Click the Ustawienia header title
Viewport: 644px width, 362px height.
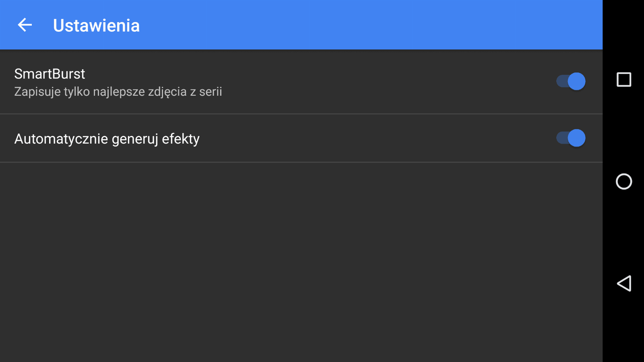(x=96, y=25)
